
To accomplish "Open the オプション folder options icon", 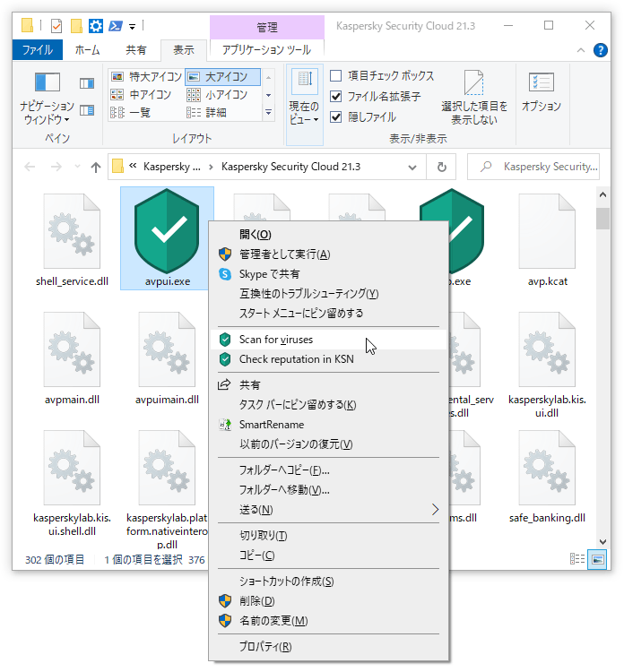I will pos(542,82).
